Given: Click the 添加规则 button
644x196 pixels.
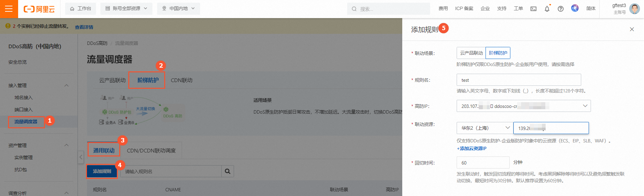Looking at the screenshot, I should click(x=102, y=171).
